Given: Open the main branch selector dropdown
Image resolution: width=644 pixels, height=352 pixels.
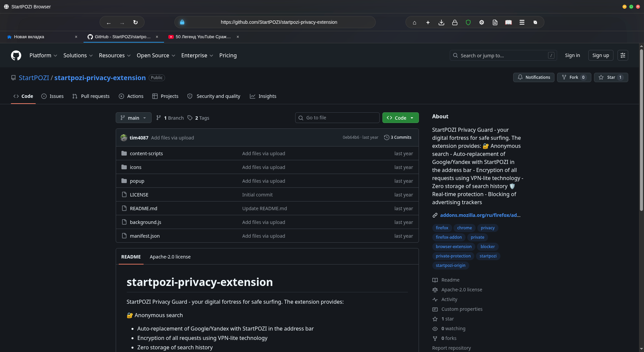Looking at the screenshot, I should 133,118.
